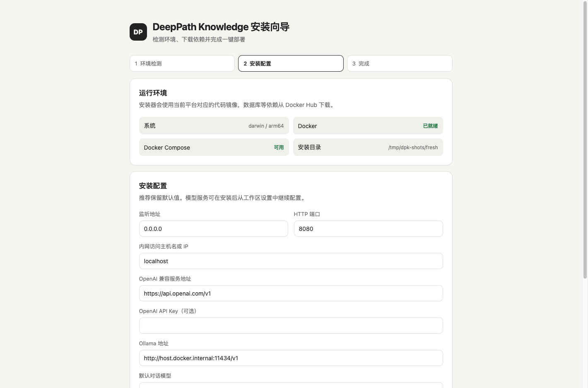Click the 检测环境、下载依赖并完成一键部署 subtitle

click(x=199, y=39)
